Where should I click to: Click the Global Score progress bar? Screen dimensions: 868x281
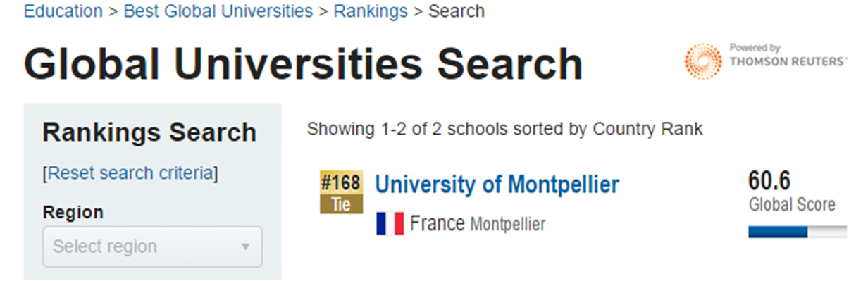pos(798,232)
